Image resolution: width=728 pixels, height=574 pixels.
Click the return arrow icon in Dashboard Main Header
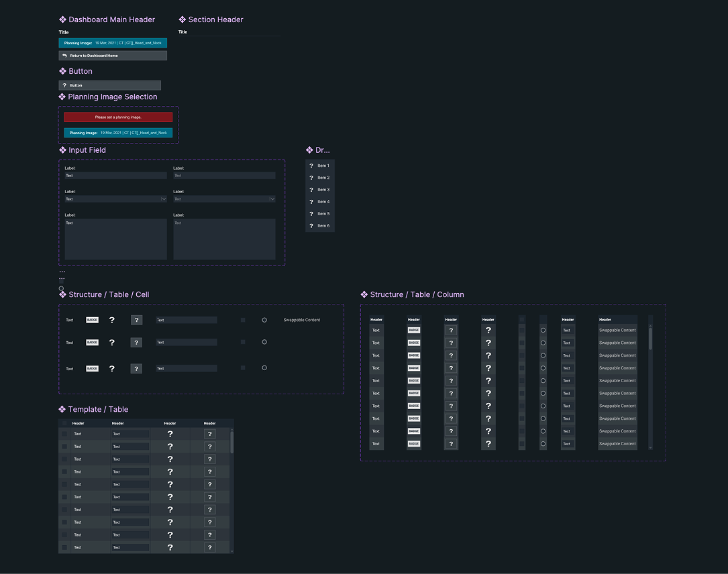[x=64, y=56]
